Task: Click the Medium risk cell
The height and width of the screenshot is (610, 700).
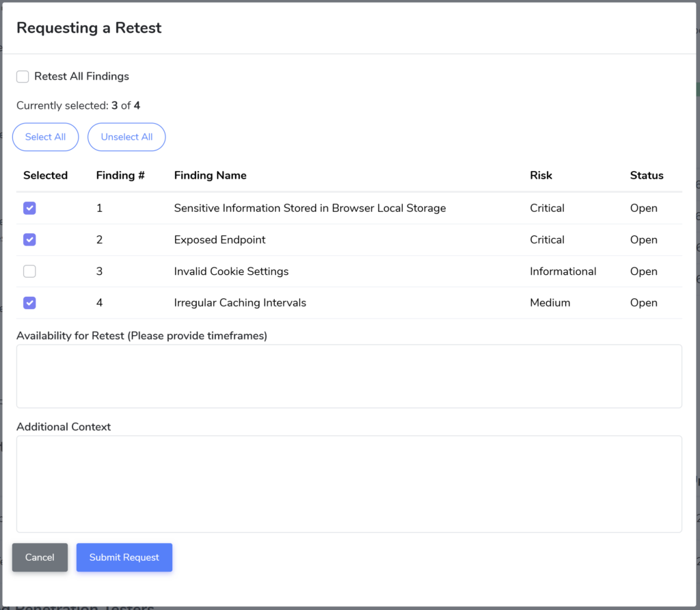Action: tap(550, 303)
